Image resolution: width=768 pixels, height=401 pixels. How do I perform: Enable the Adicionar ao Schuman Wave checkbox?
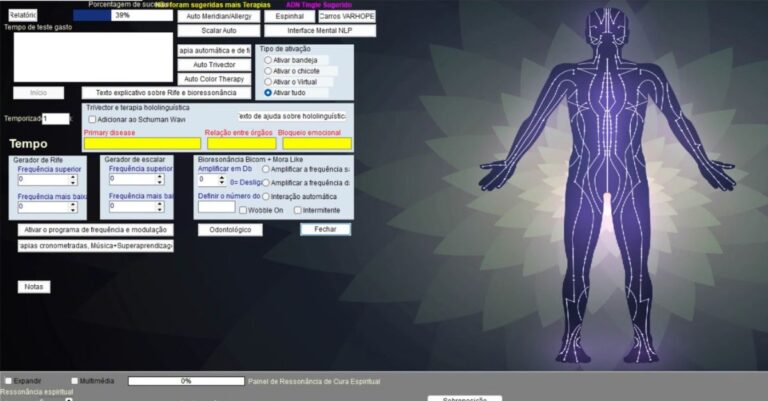coord(91,119)
